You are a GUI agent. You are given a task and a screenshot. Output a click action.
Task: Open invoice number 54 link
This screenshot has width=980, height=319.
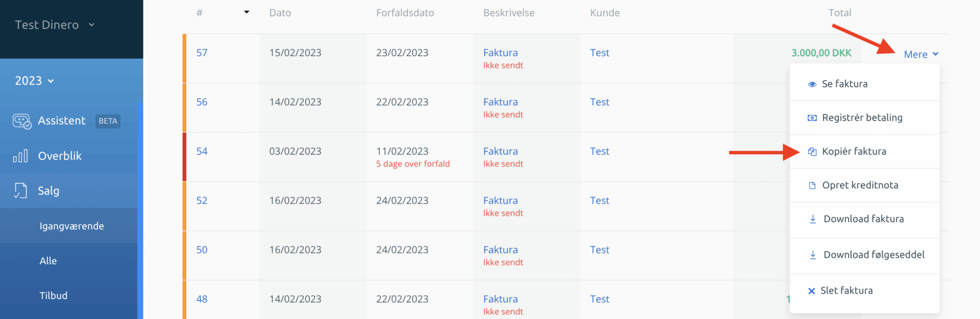[202, 151]
